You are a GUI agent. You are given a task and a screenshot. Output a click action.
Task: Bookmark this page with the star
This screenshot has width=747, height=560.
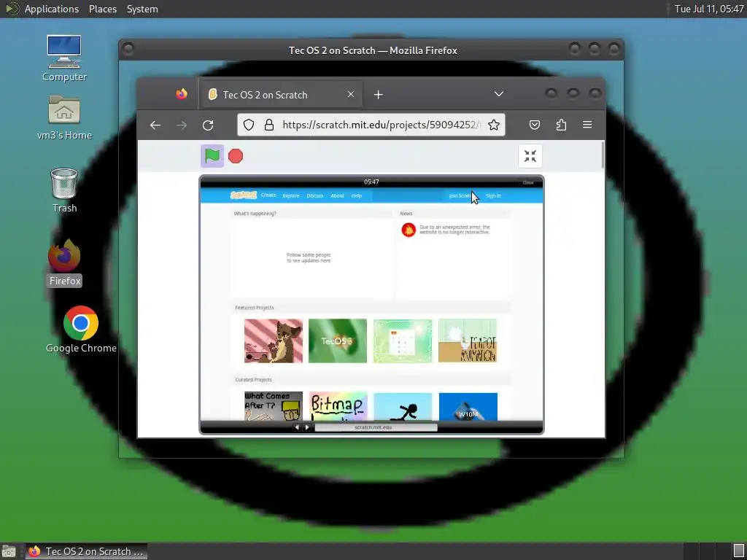point(494,125)
